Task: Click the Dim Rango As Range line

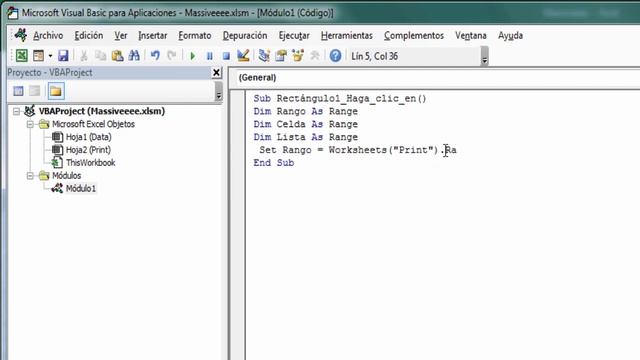Action: pyautogui.click(x=306, y=111)
